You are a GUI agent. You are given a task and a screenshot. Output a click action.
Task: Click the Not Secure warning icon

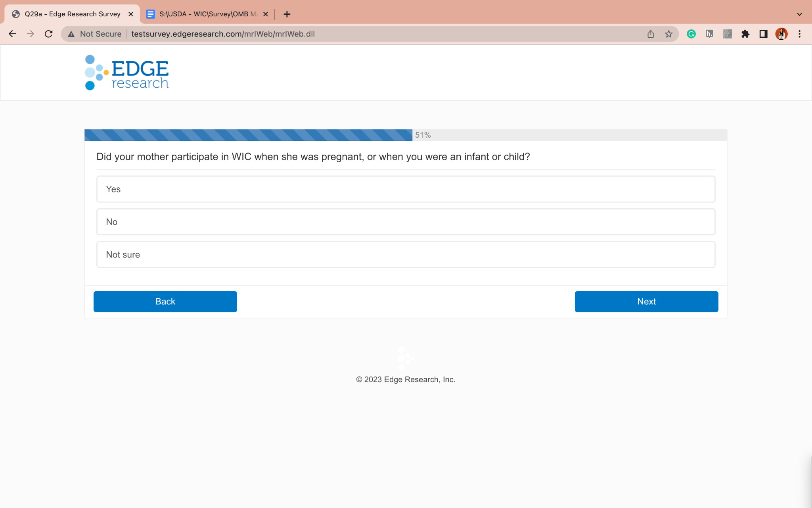tap(71, 34)
